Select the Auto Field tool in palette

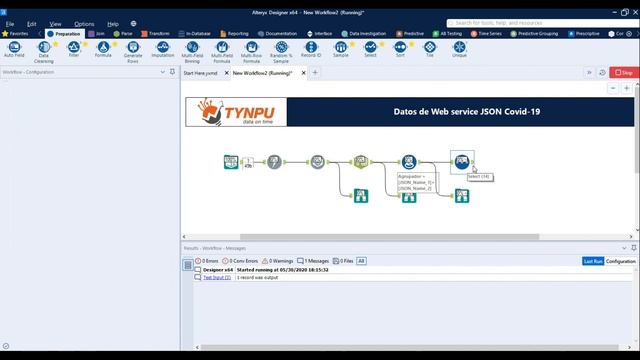[14, 49]
